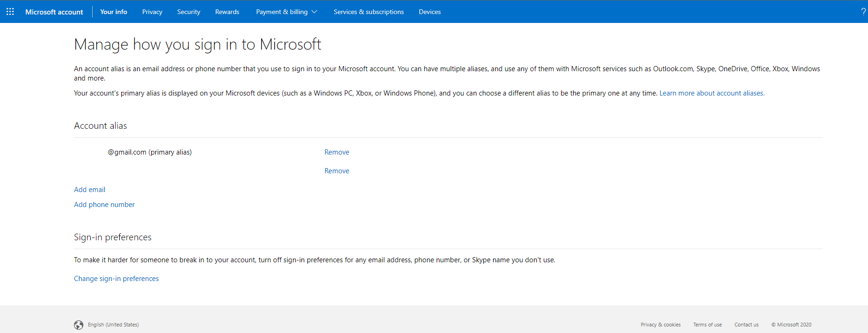Open Contact us footer link
868x333 pixels.
746,325
